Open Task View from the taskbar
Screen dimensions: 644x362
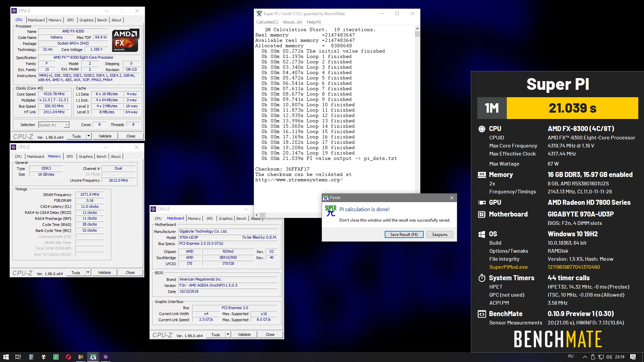[18, 357]
